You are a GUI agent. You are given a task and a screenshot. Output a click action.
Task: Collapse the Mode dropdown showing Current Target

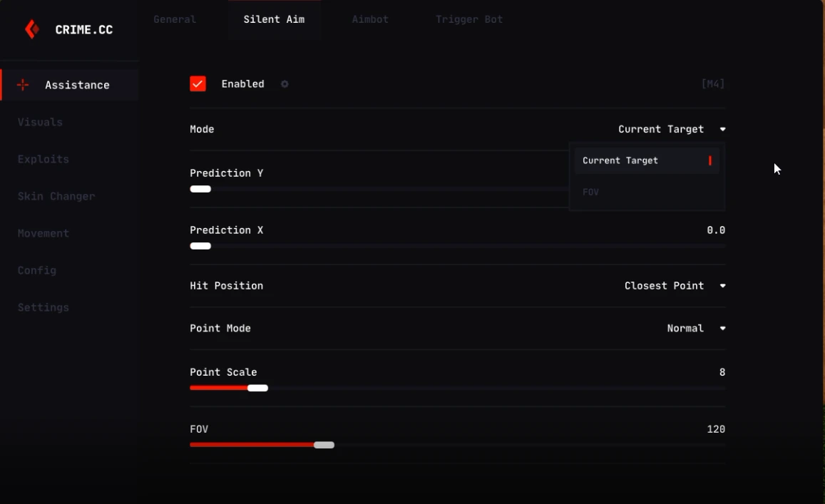(x=672, y=130)
